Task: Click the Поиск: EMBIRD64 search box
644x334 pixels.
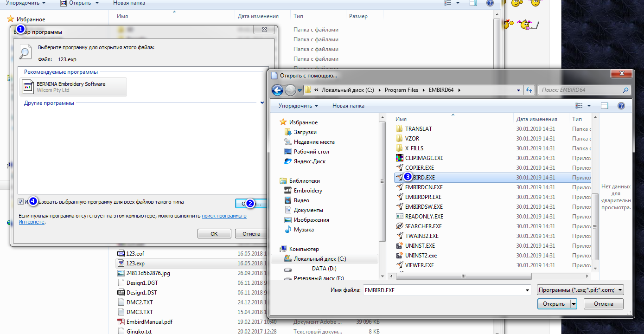Action: pyautogui.click(x=585, y=90)
